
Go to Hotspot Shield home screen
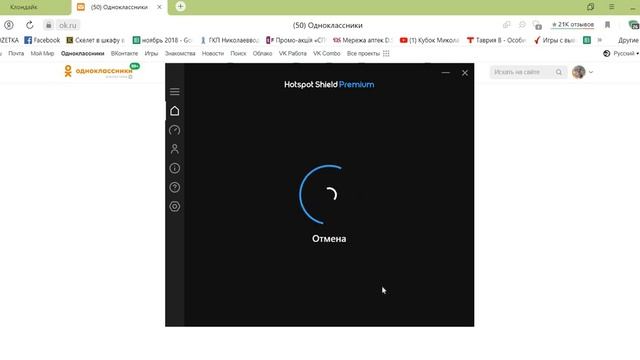(175, 111)
